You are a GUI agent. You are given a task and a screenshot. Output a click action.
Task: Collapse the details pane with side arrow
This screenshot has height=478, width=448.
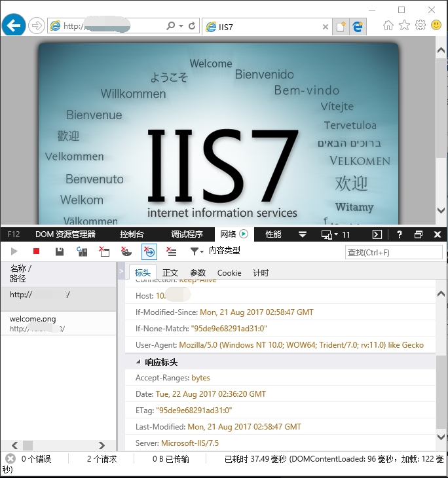tap(121, 270)
